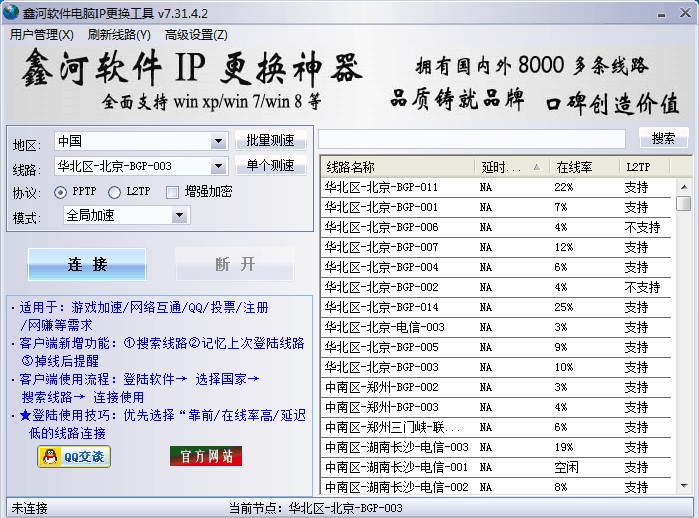This screenshot has width=699, height=518.
Task: Minimize the window
Action: [x=662, y=15]
